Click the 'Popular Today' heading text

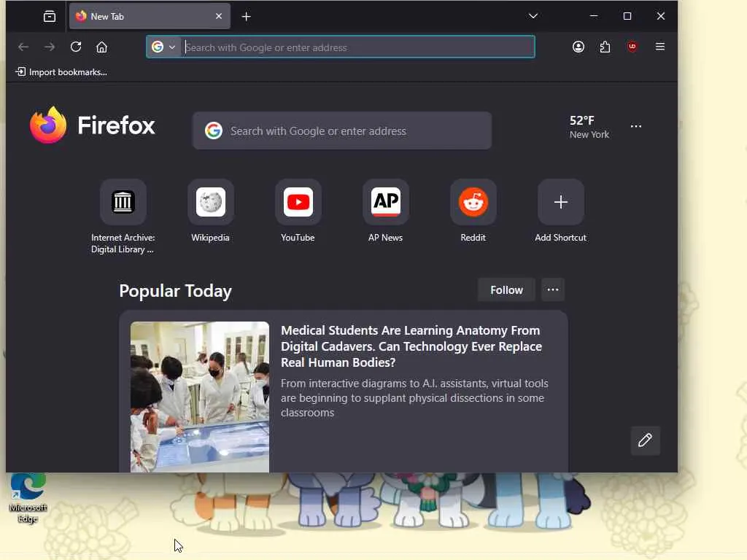click(x=175, y=290)
